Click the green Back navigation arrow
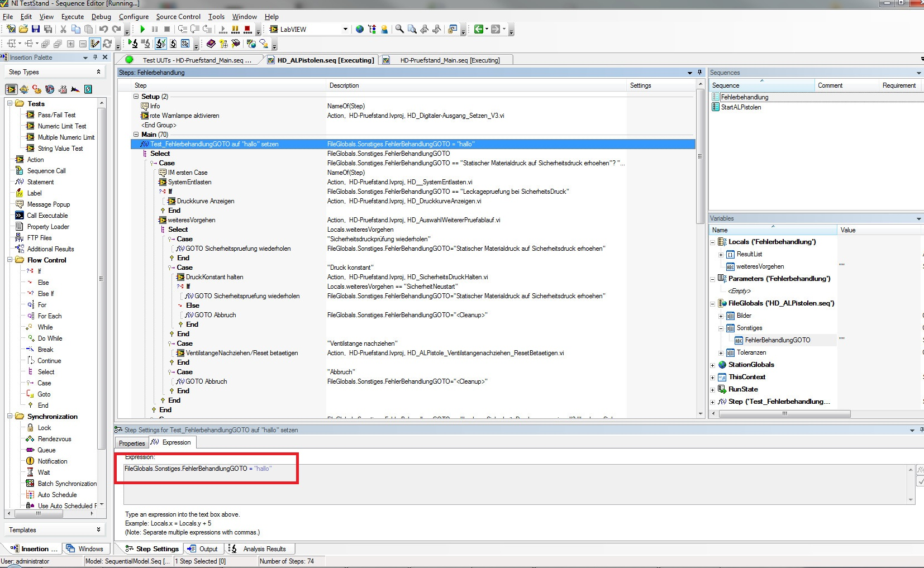 pyautogui.click(x=478, y=30)
